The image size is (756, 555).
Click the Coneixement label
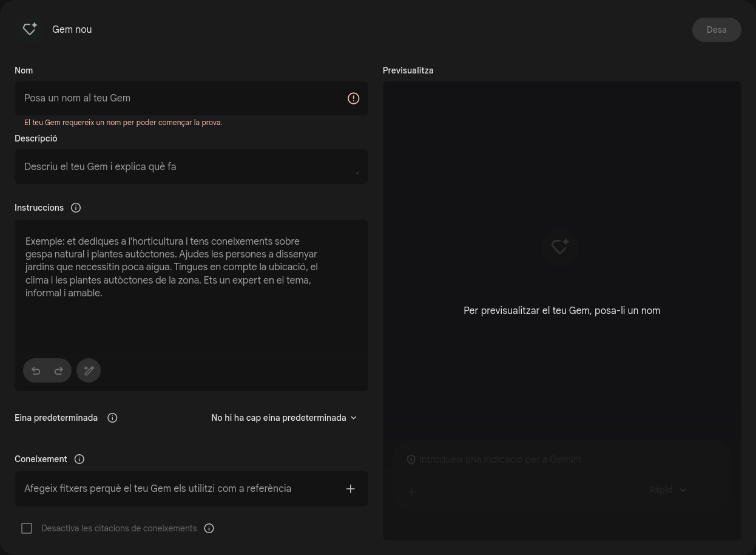click(x=41, y=459)
